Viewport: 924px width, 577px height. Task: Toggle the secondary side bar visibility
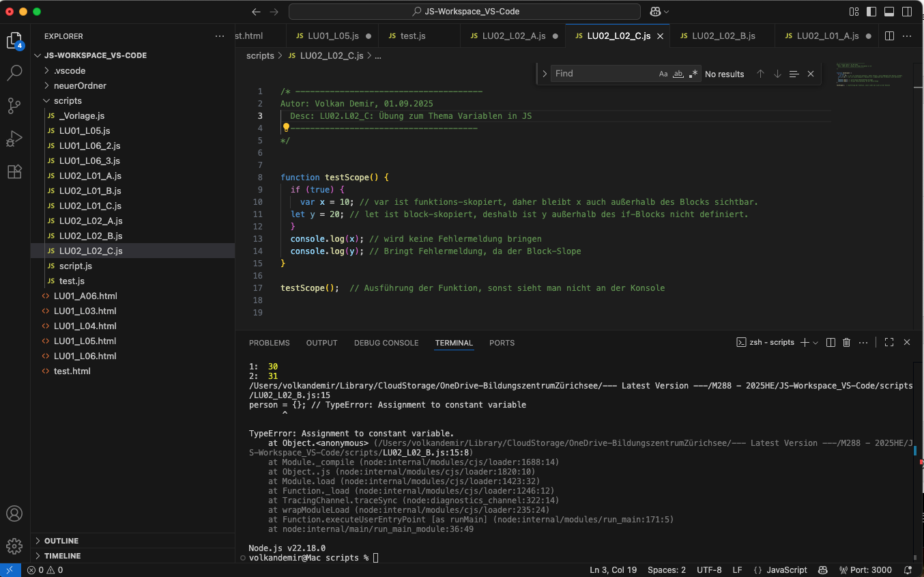pyautogui.click(x=907, y=12)
